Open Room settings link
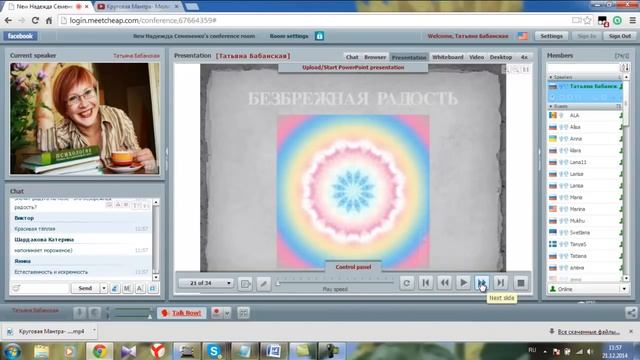The height and width of the screenshot is (360, 640). coord(289,36)
